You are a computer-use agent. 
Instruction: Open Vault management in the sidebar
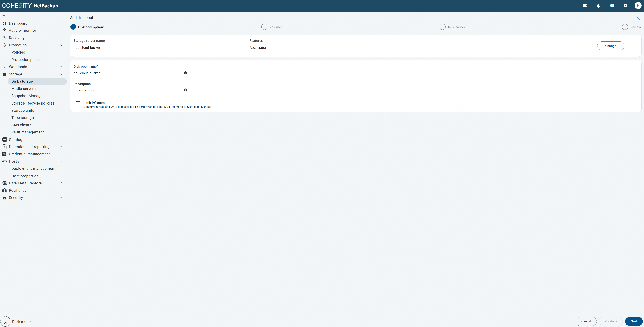[x=27, y=132]
